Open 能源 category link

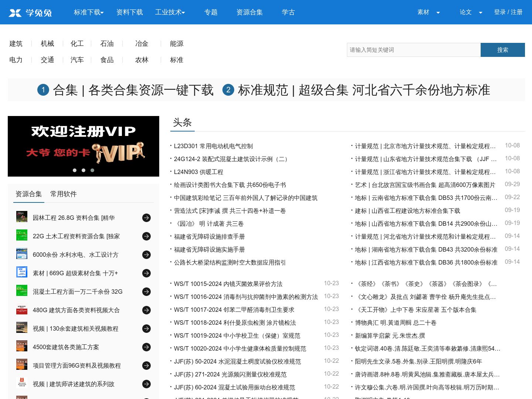[x=177, y=44]
